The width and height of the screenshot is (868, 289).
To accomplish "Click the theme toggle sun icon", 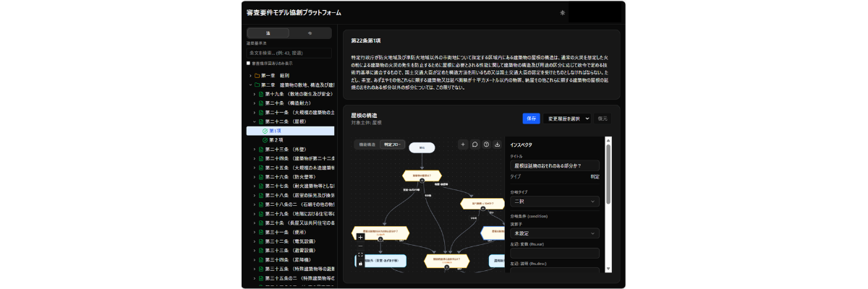I will 563,12.
